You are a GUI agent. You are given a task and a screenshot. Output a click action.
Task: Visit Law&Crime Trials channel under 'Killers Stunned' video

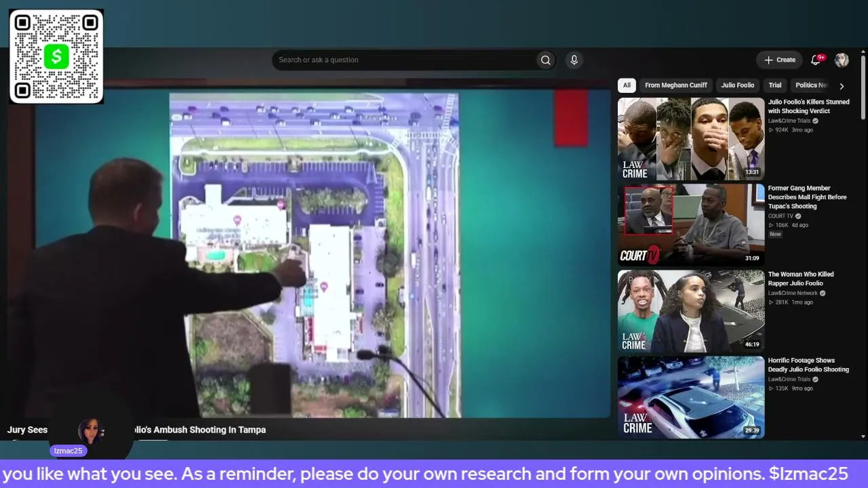click(789, 121)
